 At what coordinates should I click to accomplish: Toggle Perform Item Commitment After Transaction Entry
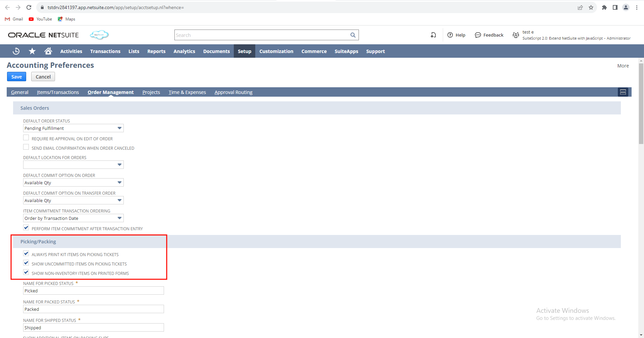26,228
